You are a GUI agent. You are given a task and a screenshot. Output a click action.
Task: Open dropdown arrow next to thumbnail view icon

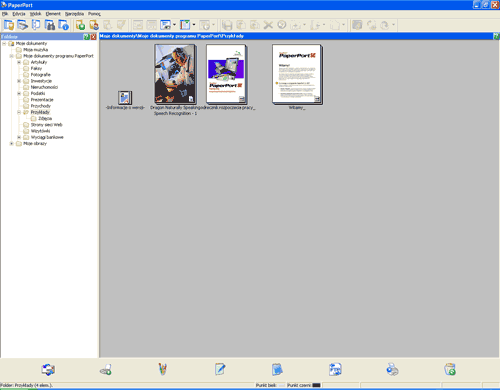click(174, 25)
